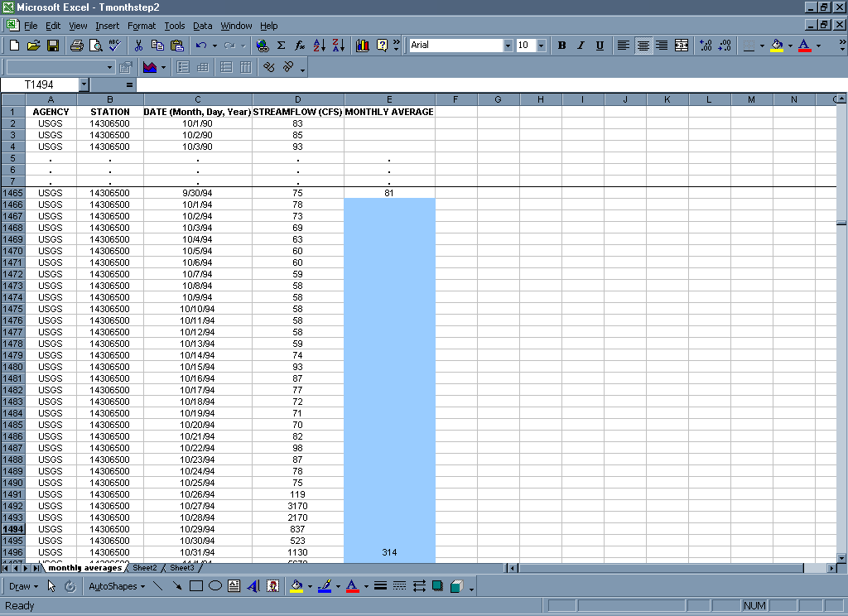Expand the Name Box dropdown arrow
The image size is (848, 616).
84,84
